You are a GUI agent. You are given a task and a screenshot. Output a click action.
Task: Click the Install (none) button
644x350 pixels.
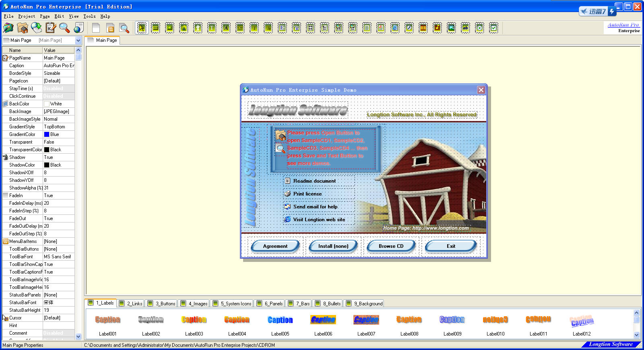pos(333,246)
